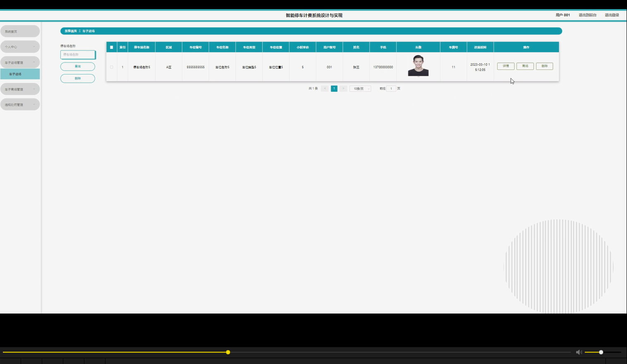This screenshot has width=627, height=364.
Task: Click the video progress bar handle
Action: 228,352
